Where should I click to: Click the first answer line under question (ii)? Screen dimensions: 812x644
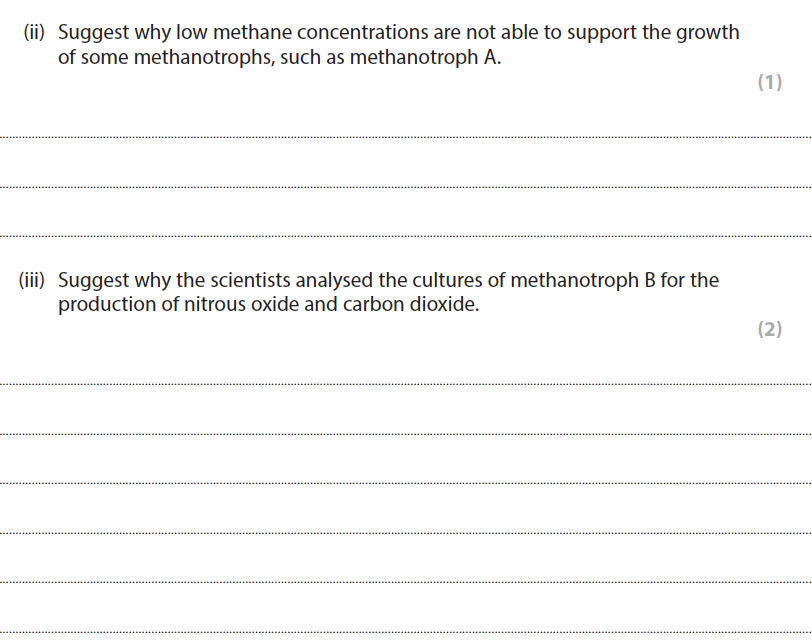[406, 137]
